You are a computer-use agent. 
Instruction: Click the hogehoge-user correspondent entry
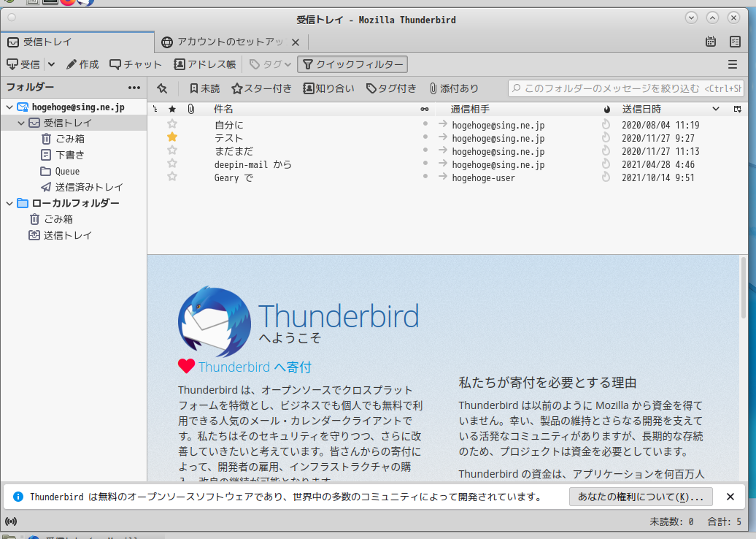pos(483,178)
